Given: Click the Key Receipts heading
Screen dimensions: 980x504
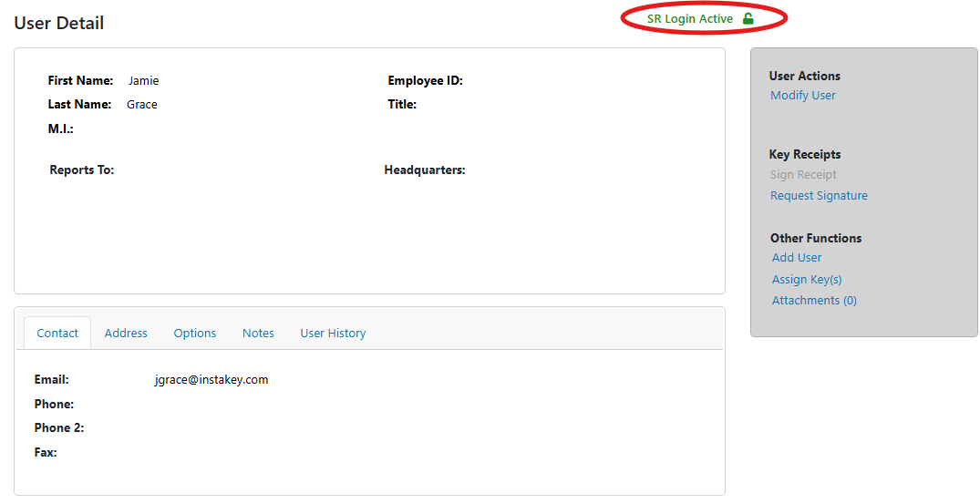Looking at the screenshot, I should coord(805,154).
